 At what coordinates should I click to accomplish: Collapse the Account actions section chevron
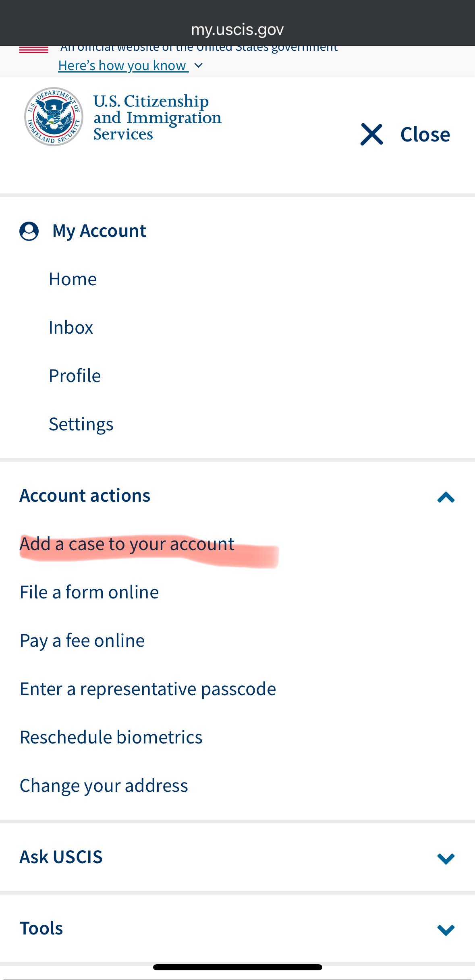click(x=446, y=497)
